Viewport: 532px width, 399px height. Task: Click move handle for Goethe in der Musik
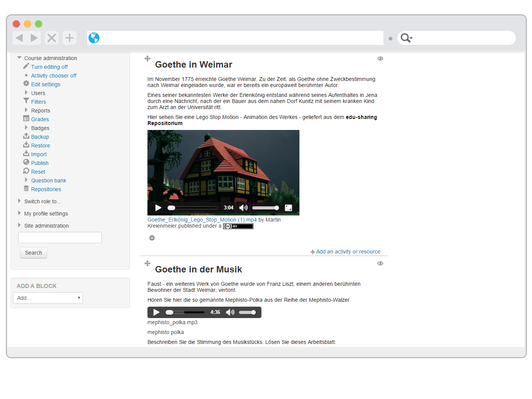[147, 263]
